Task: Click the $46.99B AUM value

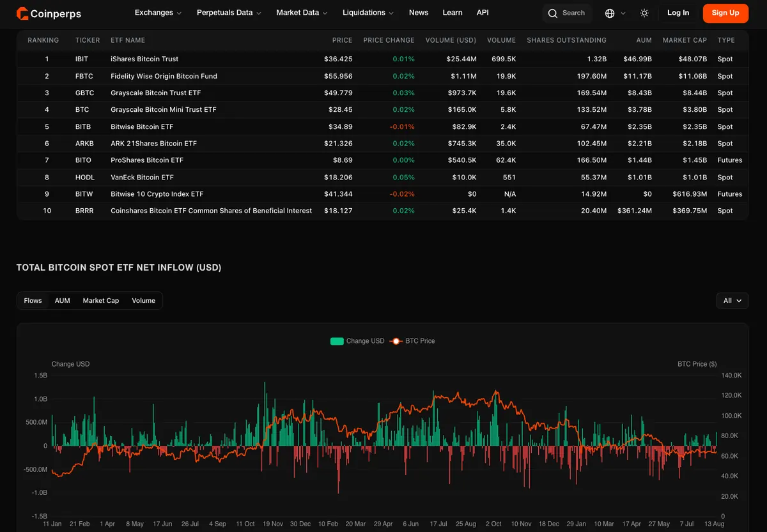Action: [x=637, y=59]
